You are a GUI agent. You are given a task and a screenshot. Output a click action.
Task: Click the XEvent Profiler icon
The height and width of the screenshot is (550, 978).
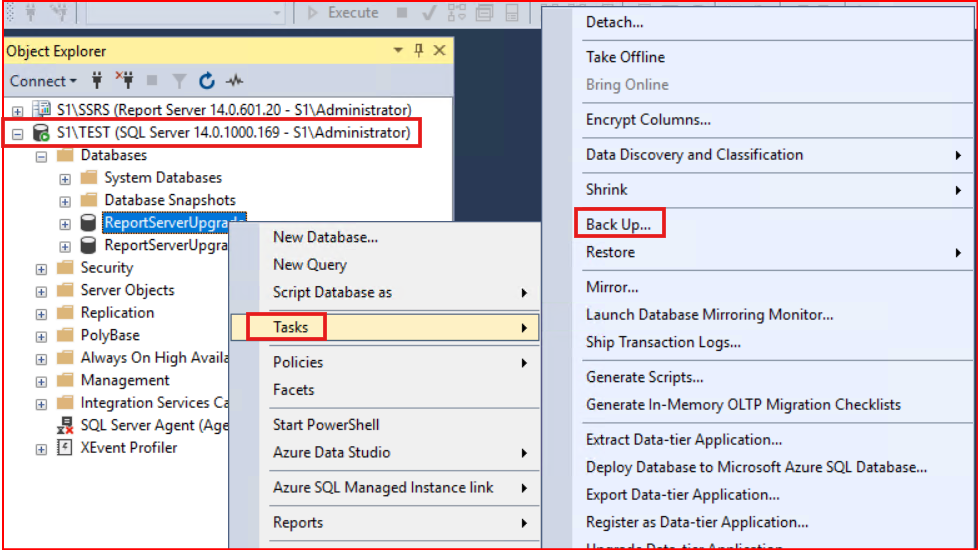65,448
